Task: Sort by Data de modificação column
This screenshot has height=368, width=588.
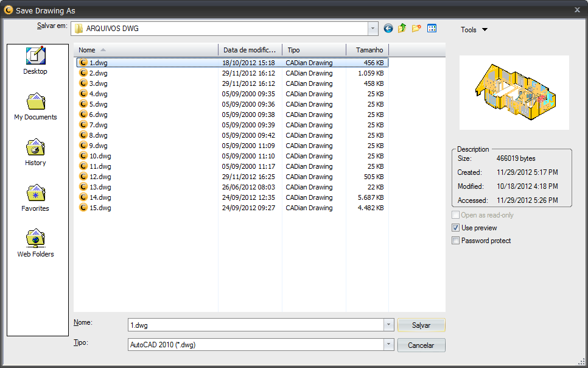Action: point(250,50)
